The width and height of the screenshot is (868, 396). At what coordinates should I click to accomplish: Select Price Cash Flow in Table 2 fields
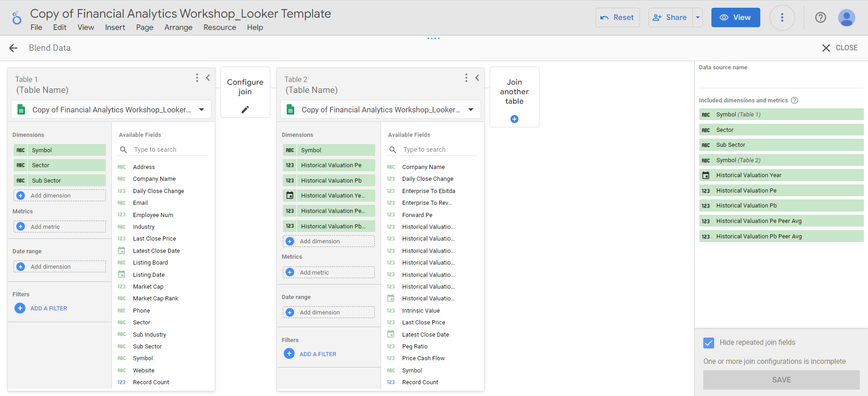point(424,358)
